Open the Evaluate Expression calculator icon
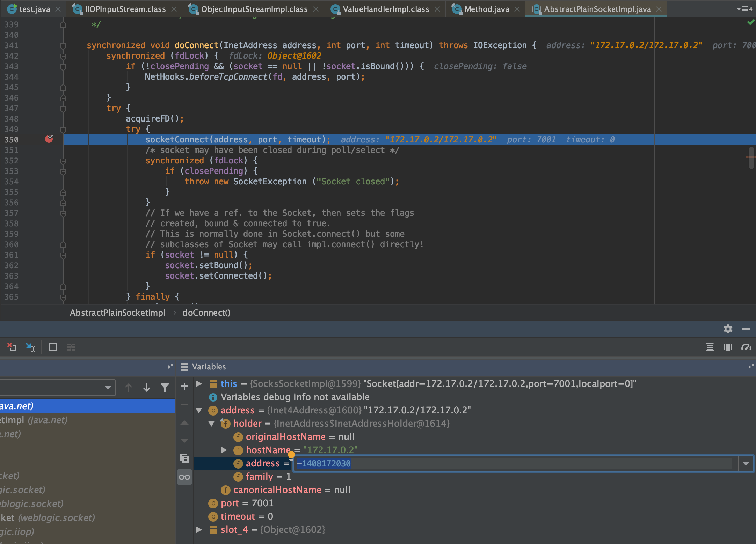The height and width of the screenshot is (544, 756). 53,347
